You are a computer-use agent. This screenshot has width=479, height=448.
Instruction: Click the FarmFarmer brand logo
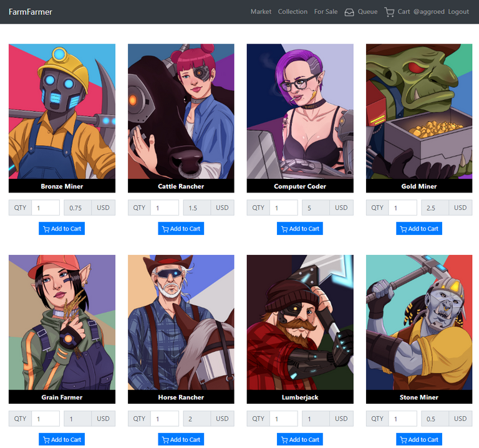click(x=30, y=12)
